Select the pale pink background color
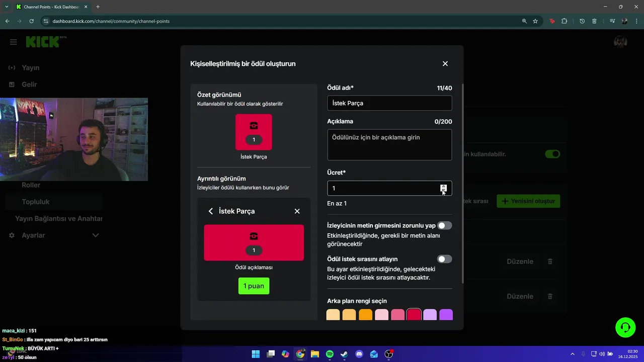Image resolution: width=644 pixels, height=362 pixels. pyautogui.click(x=381, y=315)
